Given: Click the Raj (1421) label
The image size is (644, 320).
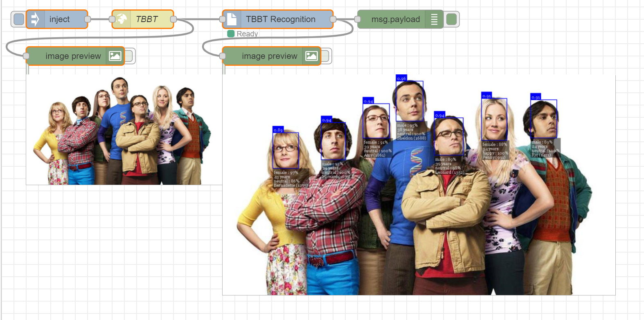Looking at the screenshot, I should click(541, 155).
